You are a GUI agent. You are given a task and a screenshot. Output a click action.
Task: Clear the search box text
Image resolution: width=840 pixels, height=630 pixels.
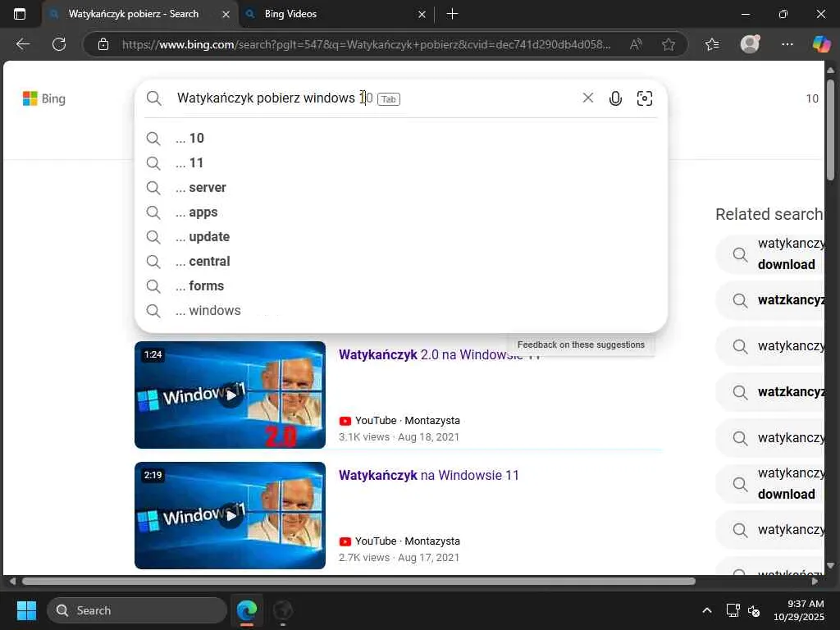click(x=587, y=98)
